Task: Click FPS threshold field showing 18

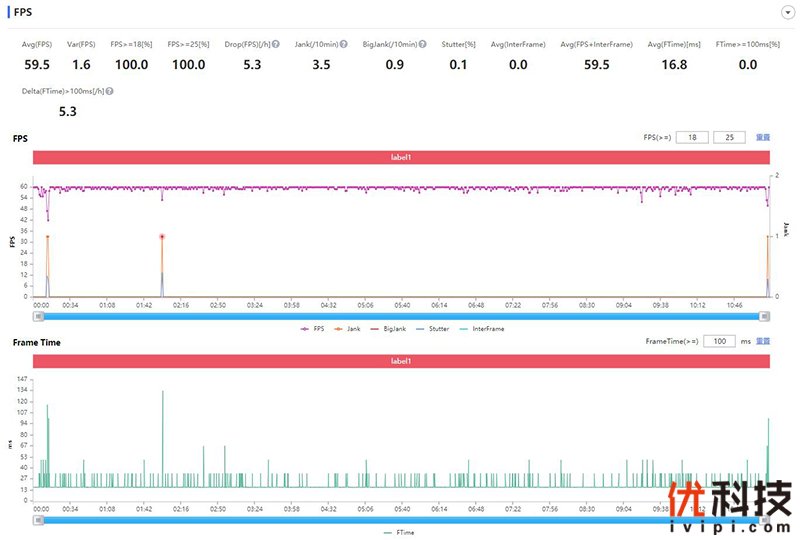Action: pos(692,138)
